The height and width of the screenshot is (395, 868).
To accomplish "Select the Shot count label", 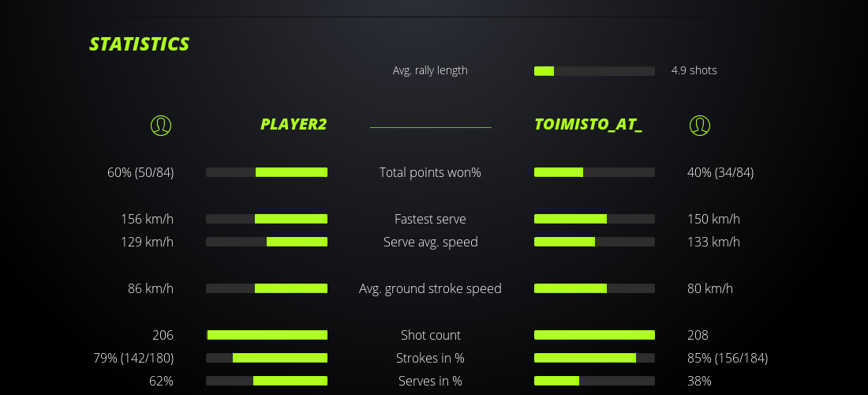I will click(430, 335).
